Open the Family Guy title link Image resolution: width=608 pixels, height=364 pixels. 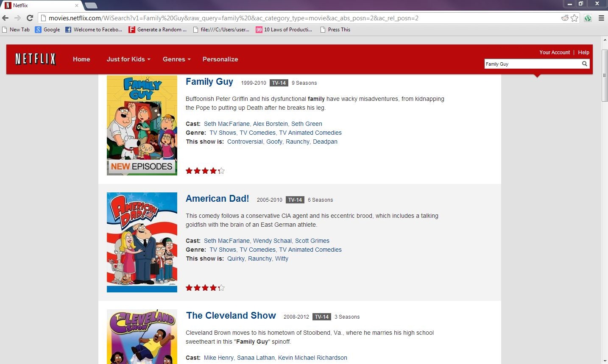coord(209,82)
